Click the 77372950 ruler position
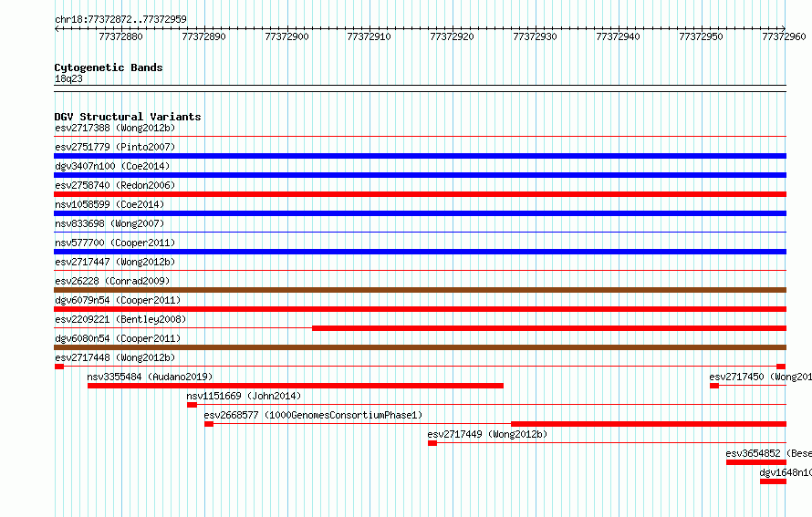This screenshot has width=812, height=517. (x=702, y=36)
